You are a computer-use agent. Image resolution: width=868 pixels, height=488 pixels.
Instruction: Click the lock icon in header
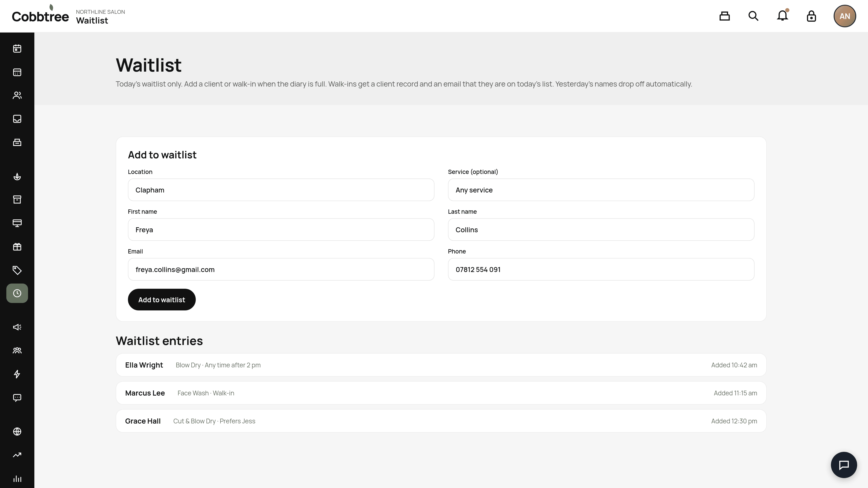click(811, 16)
